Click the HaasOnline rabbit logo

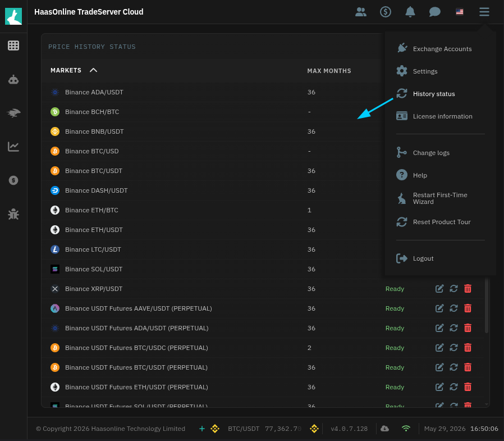(x=13, y=16)
